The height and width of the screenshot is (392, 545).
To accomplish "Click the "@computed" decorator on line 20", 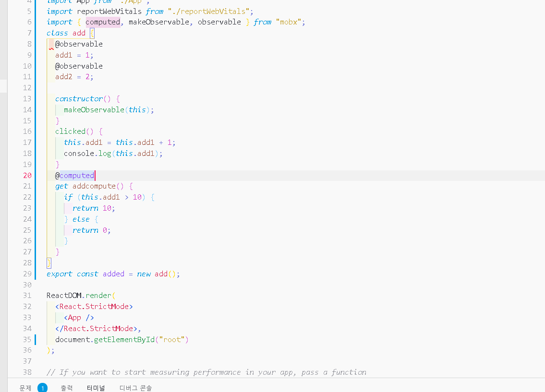I will [x=74, y=176].
